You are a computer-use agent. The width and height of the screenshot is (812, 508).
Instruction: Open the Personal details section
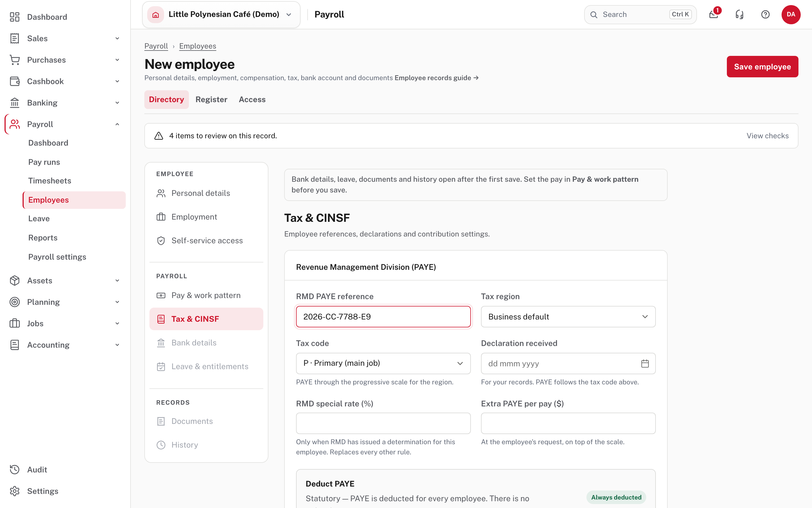[206, 193]
